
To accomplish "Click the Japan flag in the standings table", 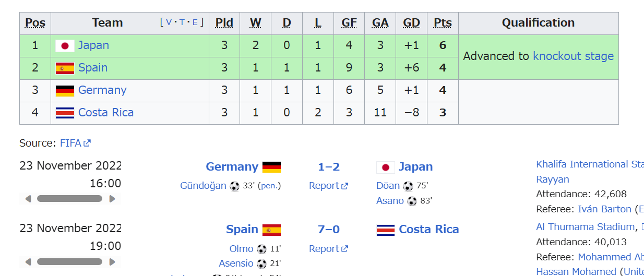I will [65, 46].
